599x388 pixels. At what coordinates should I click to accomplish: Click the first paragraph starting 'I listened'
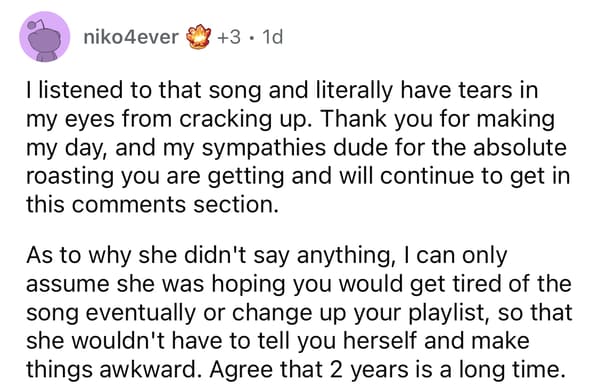pos(298,147)
